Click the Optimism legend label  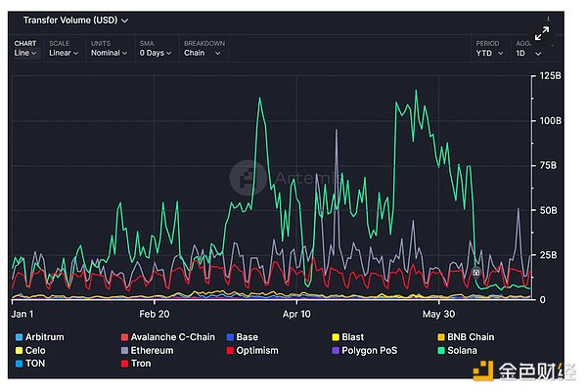(x=256, y=350)
